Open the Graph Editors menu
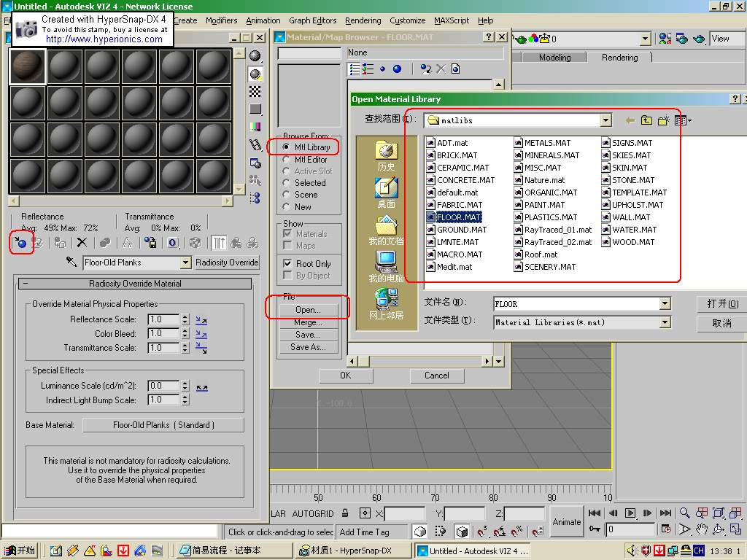This screenshot has width=747, height=560. click(x=312, y=20)
